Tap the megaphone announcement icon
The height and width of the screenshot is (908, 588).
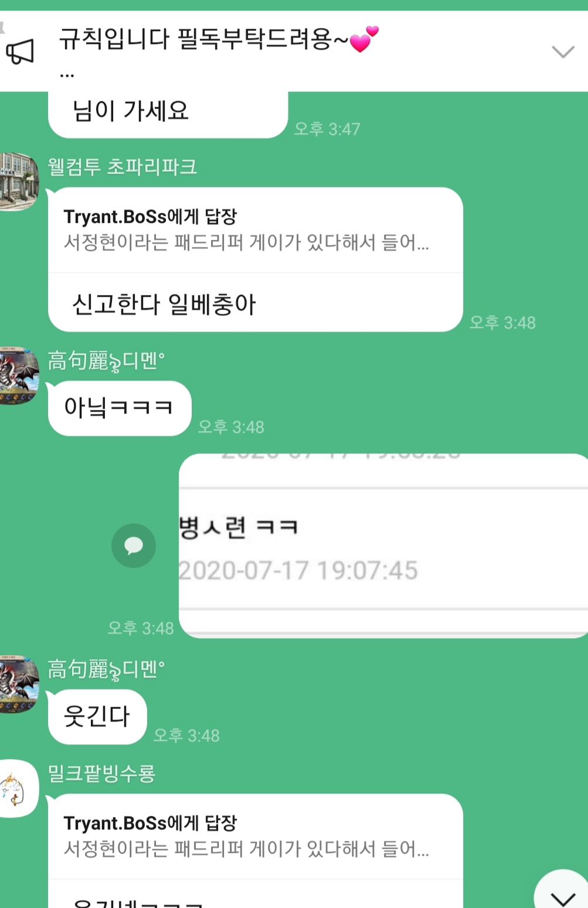(20, 52)
